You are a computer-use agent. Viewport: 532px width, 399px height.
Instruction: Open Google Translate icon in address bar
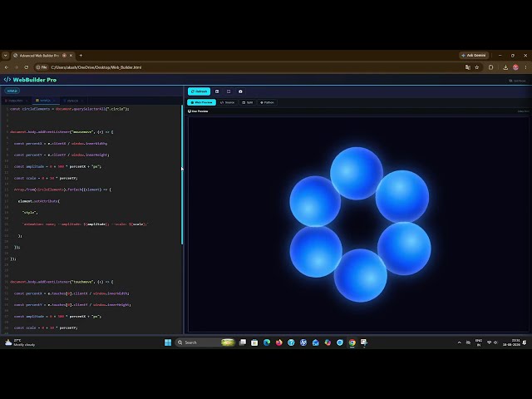[x=468, y=67]
